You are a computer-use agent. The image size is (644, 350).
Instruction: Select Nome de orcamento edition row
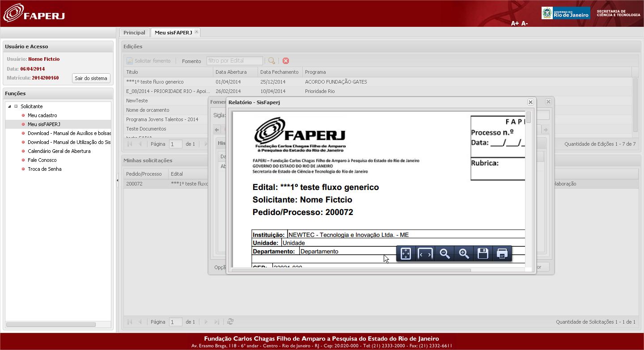(148, 110)
